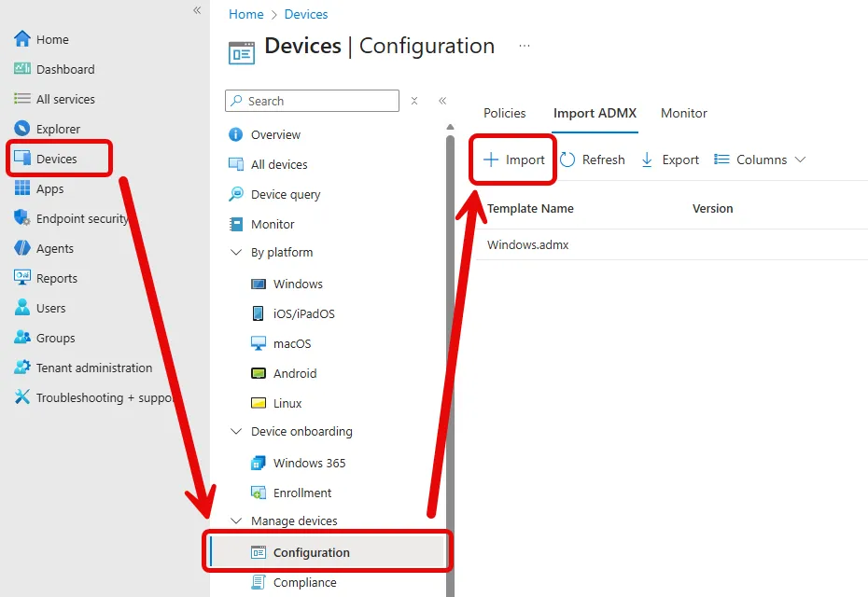Click the Troubleshooting tools icon
The image size is (868, 597).
pyautogui.click(x=22, y=396)
